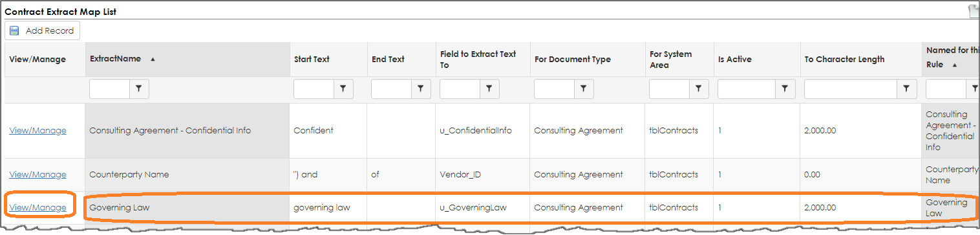Sort by the ExtractName column header
This screenshot has width=980, height=235.
click(115, 59)
